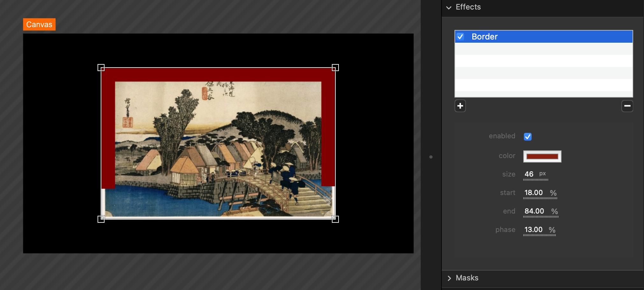Toggle the enabled checkbox for the border

[x=527, y=137]
